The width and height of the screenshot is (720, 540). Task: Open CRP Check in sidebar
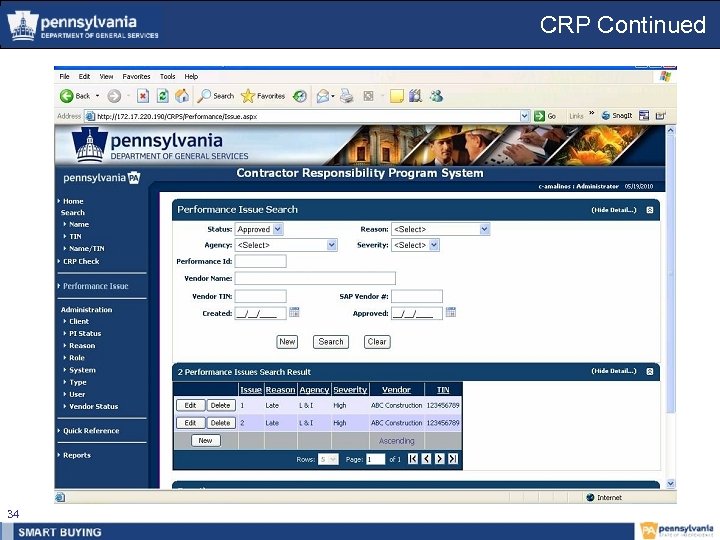tap(81, 261)
